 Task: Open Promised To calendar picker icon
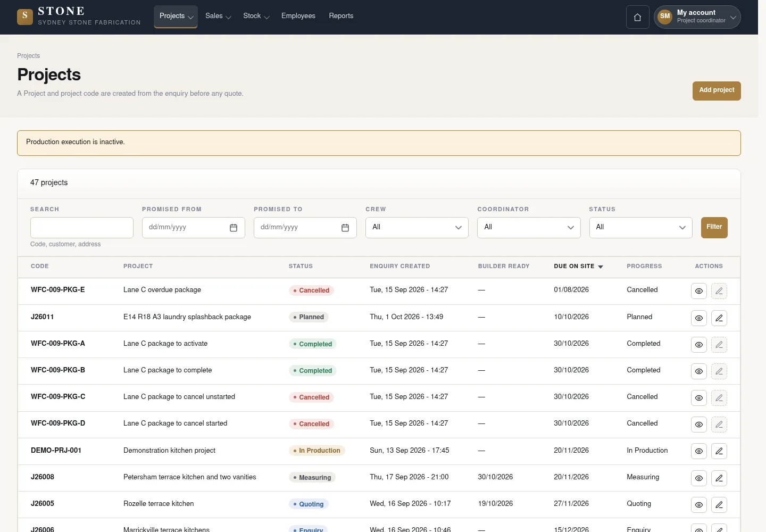click(x=345, y=228)
